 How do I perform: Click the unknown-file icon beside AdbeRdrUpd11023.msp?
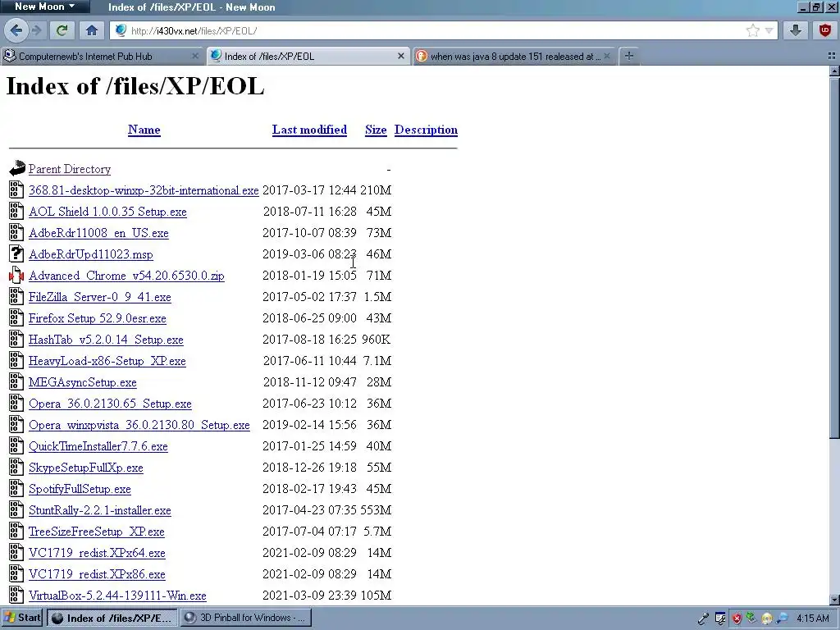click(16, 253)
